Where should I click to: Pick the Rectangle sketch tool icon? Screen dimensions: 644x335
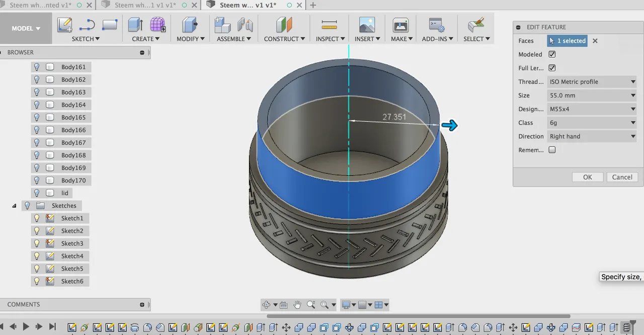110,25
